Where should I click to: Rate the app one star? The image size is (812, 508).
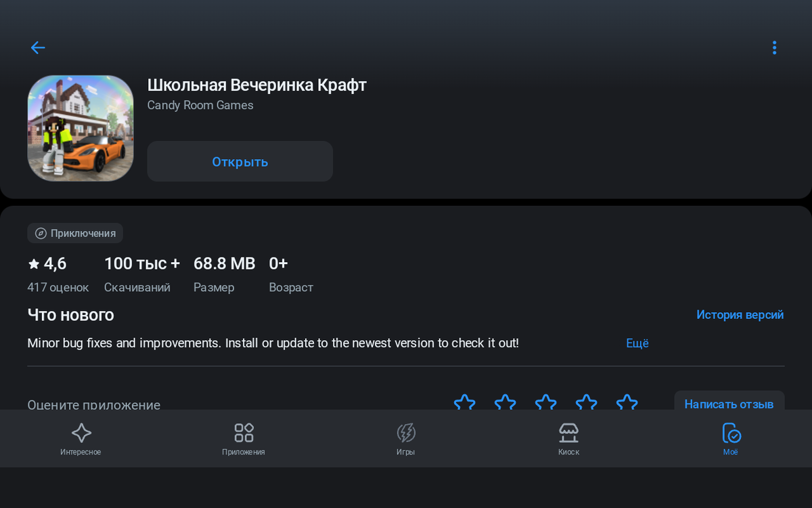coord(465,402)
